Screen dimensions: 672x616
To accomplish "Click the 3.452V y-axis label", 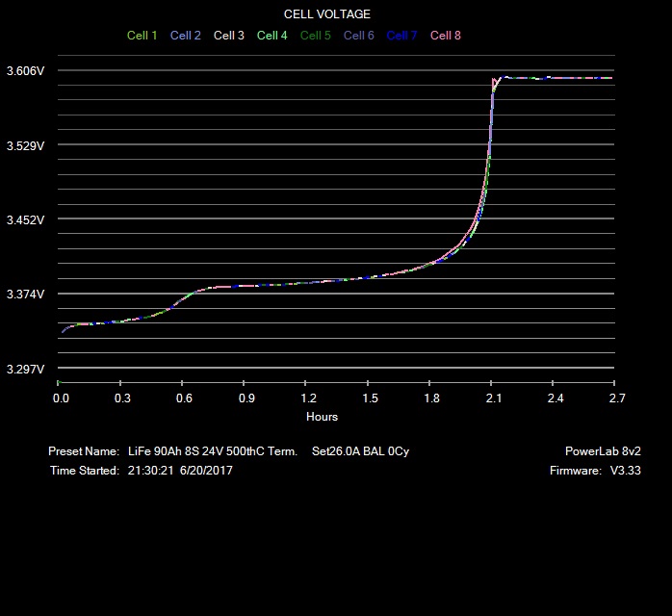I will pyautogui.click(x=25, y=220).
